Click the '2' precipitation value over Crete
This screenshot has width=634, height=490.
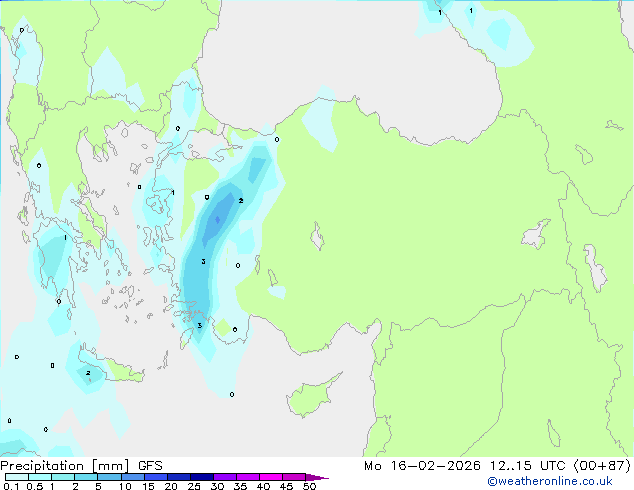(88, 373)
